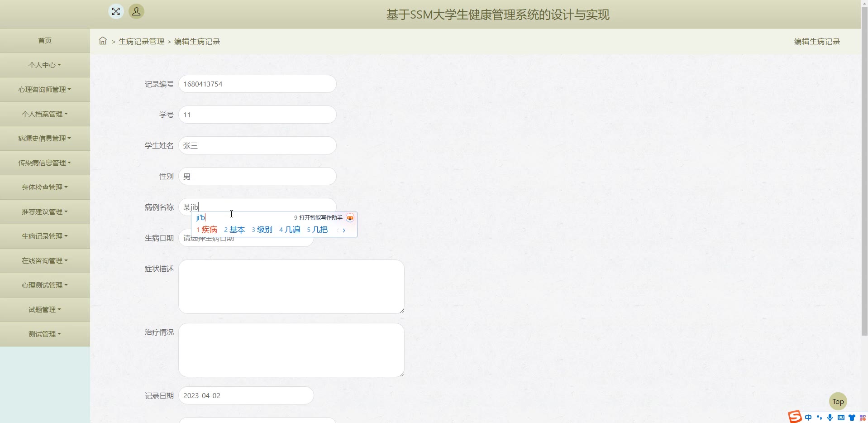The height and width of the screenshot is (423, 868).
Task: Click the Sogou input method logo
Action: coord(795,417)
